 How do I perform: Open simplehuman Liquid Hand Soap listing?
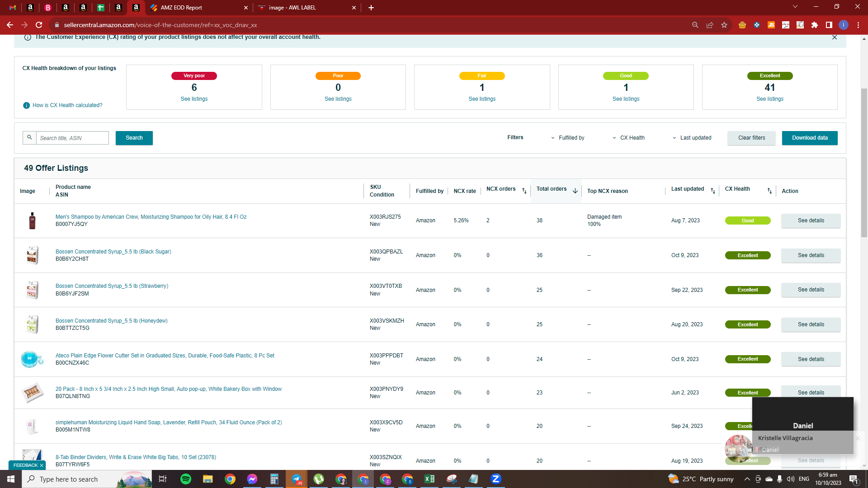[169, 422]
